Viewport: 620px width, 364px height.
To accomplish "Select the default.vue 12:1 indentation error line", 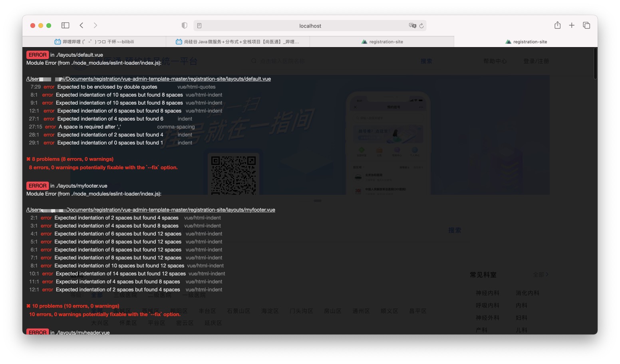I will tap(125, 111).
